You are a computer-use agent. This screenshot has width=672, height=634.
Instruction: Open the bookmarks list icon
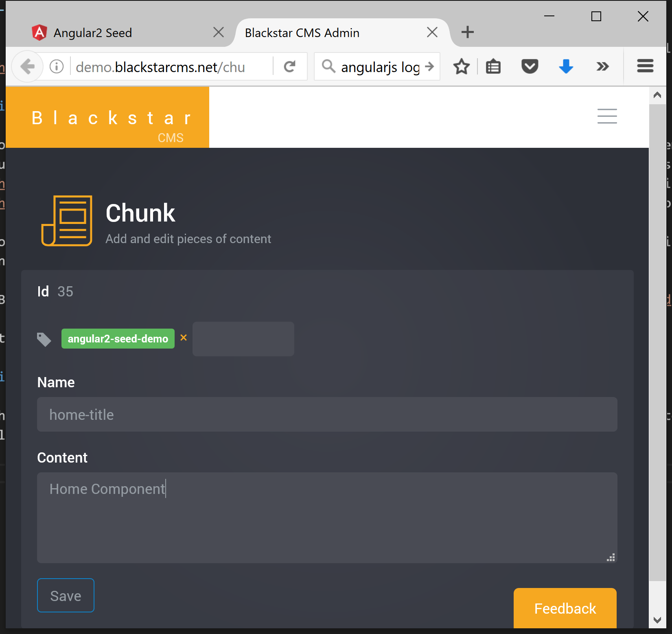point(493,66)
